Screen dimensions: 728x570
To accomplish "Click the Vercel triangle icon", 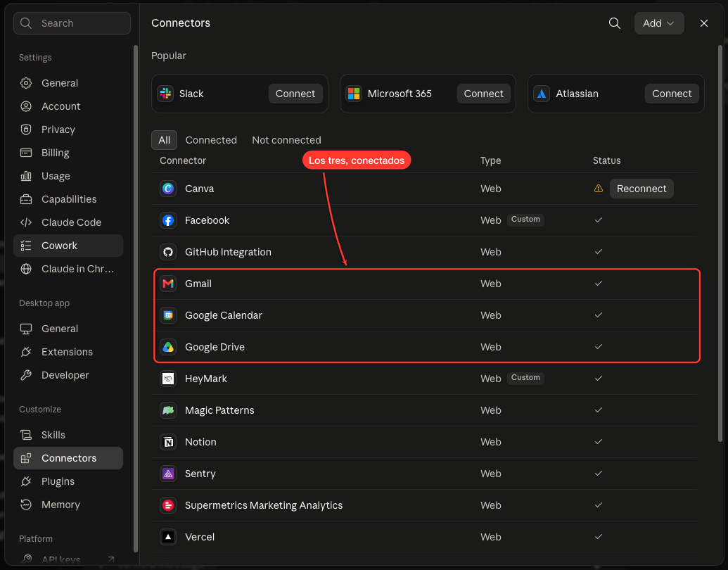I will [168, 537].
